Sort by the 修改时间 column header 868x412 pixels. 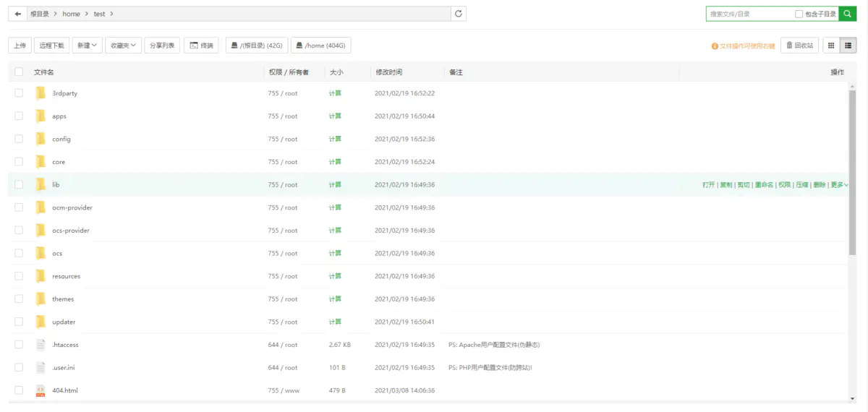(x=388, y=72)
